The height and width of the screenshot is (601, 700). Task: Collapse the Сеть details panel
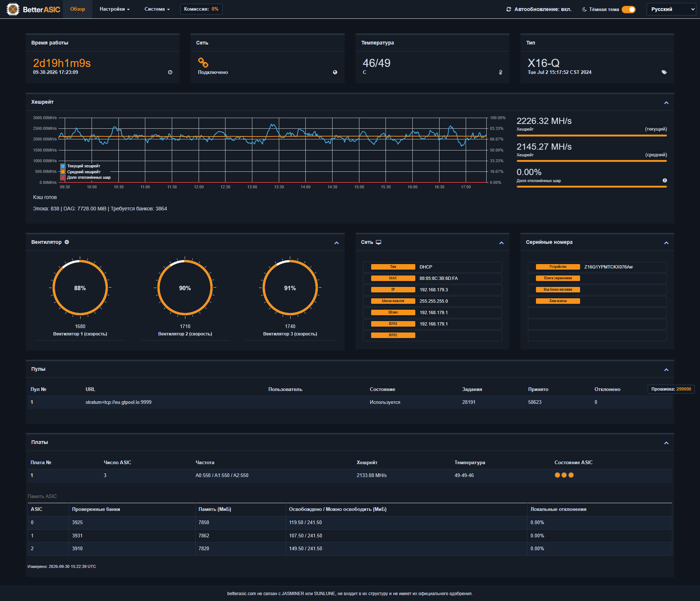(x=501, y=243)
